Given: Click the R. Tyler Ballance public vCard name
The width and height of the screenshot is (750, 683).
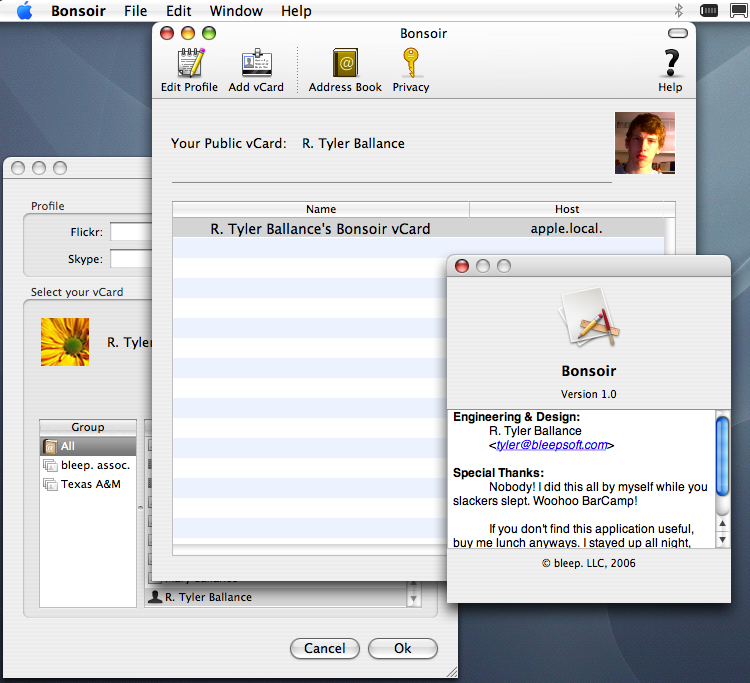Looking at the screenshot, I should click(353, 143).
